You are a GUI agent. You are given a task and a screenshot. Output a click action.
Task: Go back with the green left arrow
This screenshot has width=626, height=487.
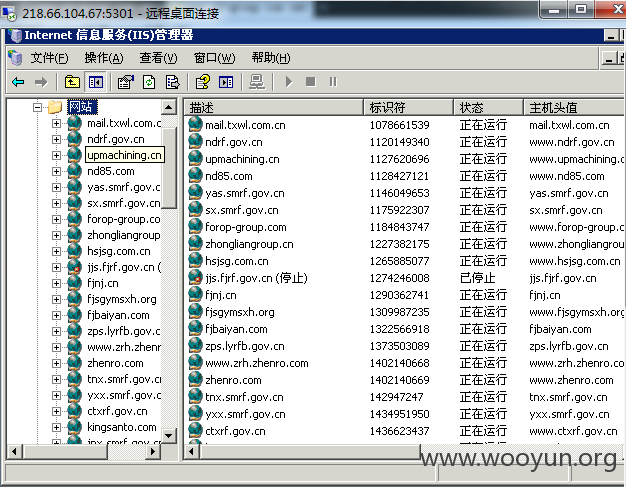(18, 83)
